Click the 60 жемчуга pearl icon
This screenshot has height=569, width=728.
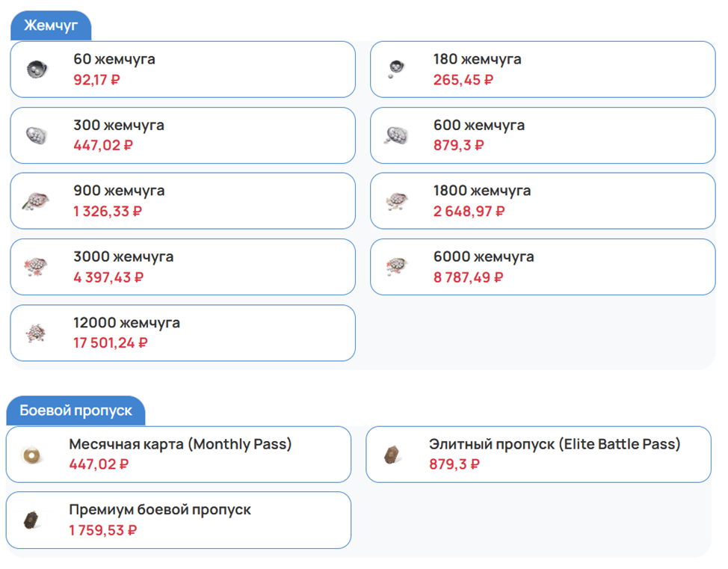click(35, 70)
